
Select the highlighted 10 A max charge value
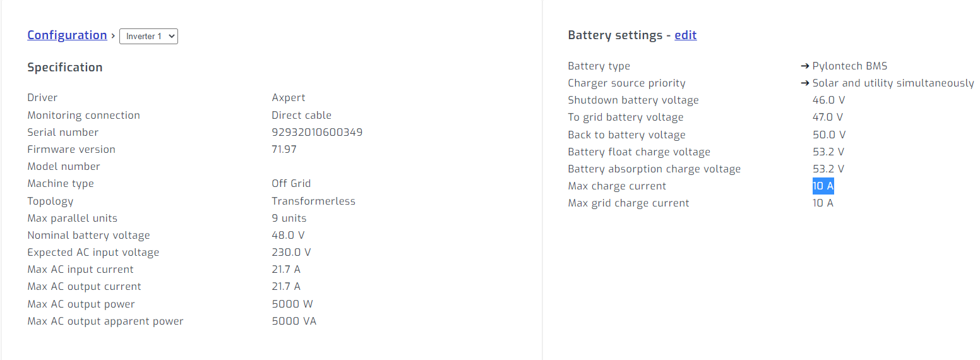(823, 186)
